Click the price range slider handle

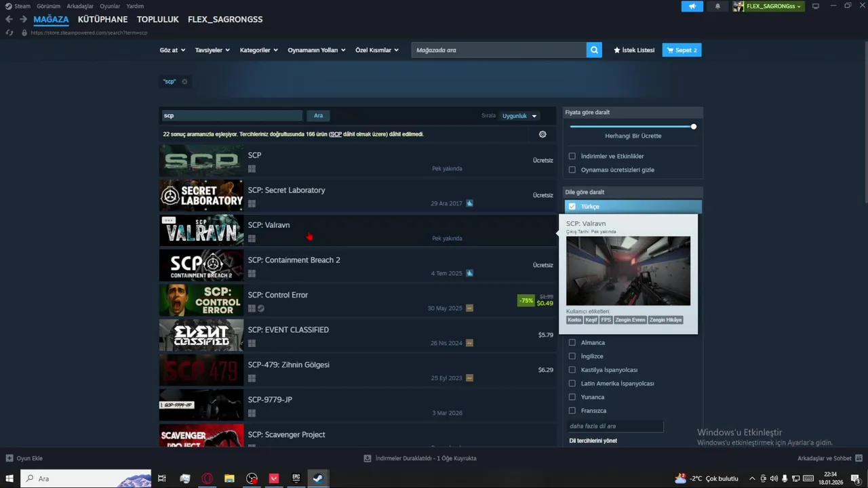(693, 127)
